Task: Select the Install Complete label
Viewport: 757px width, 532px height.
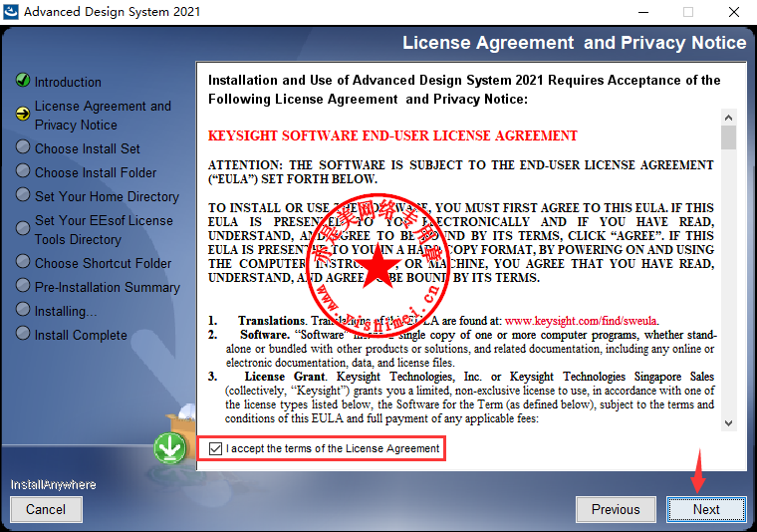Action: [81, 335]
